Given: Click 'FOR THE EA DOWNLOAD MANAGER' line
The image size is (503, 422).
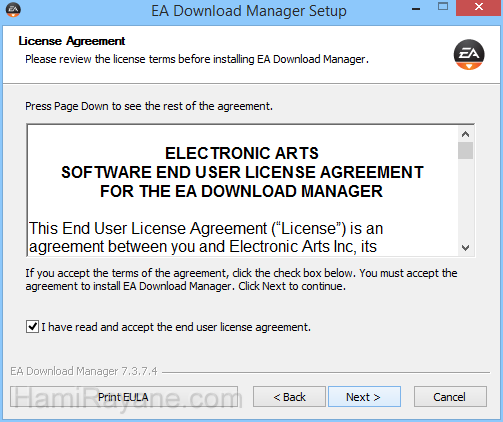Looking at the screenshot, I should click(x=241, y=191).
